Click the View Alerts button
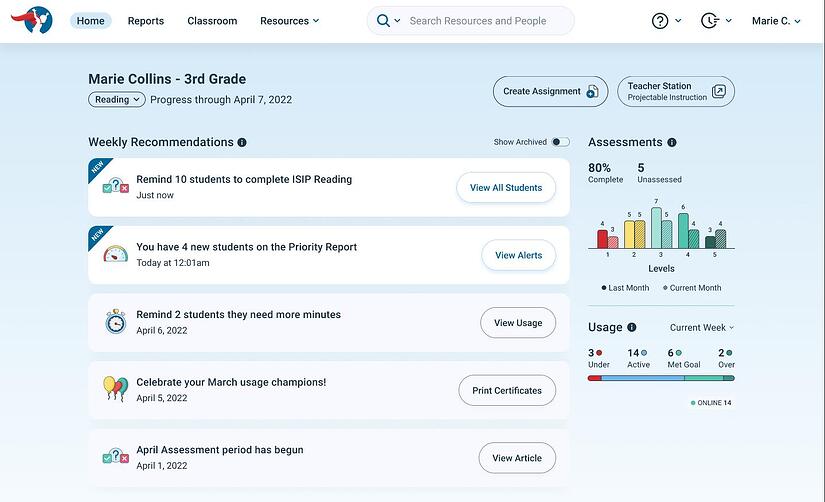825x502 pixels. click(518, 255)
